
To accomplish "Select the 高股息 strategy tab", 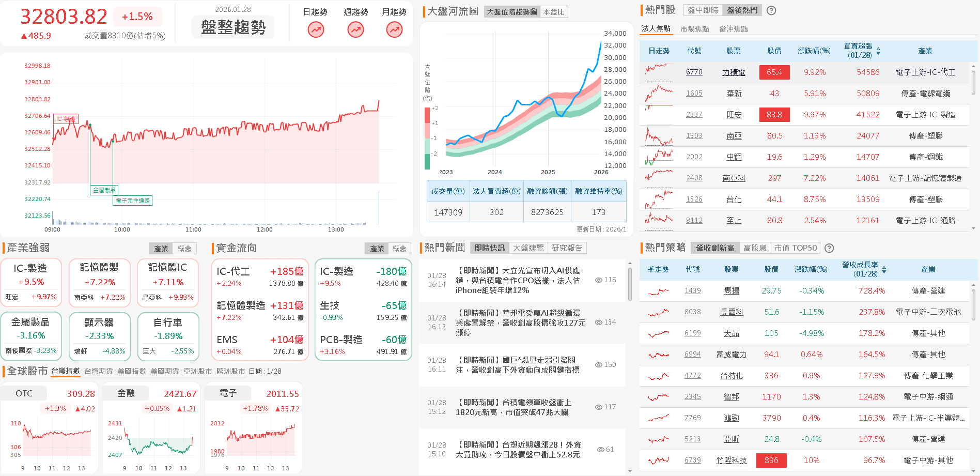I will 755,248.
